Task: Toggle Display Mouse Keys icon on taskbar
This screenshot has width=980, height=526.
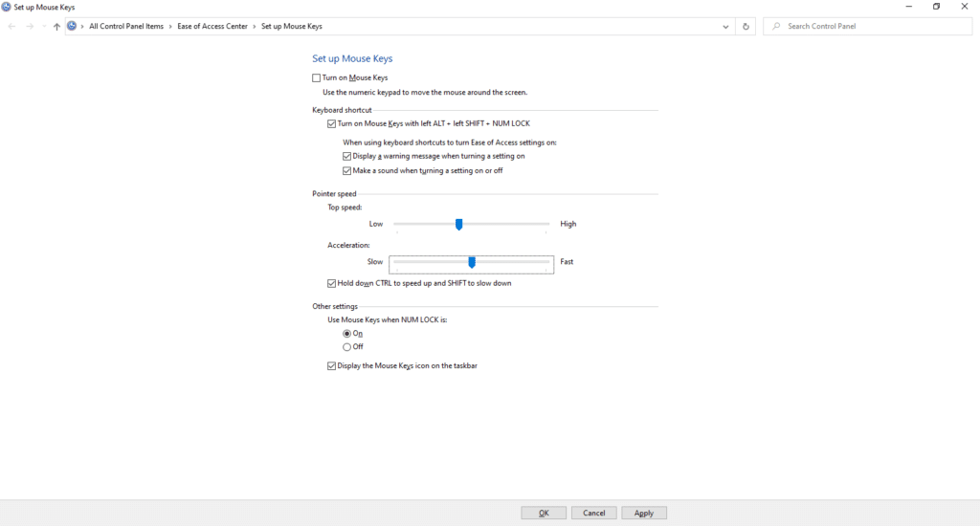Action: (x=331, y=366)
